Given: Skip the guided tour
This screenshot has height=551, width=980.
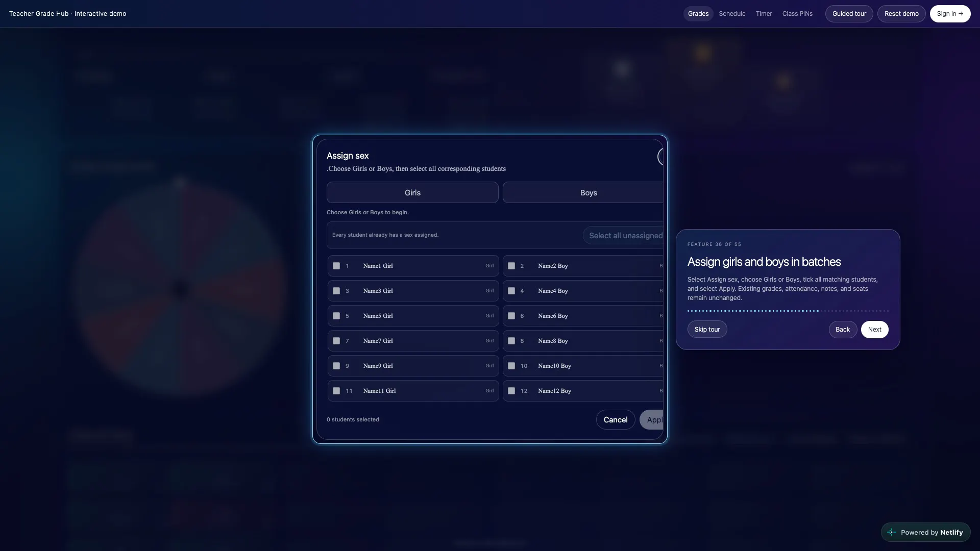Looking at the screenshot, I should coord(707,330).
